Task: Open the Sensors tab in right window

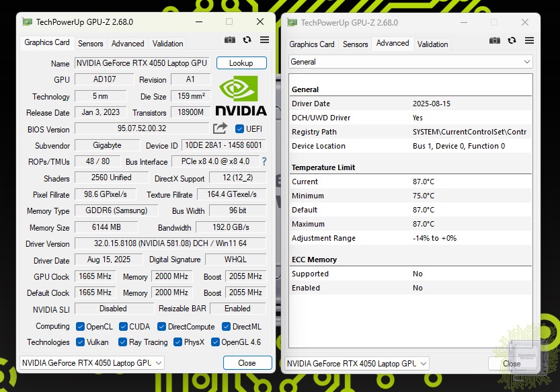Action: click(356, 44)
